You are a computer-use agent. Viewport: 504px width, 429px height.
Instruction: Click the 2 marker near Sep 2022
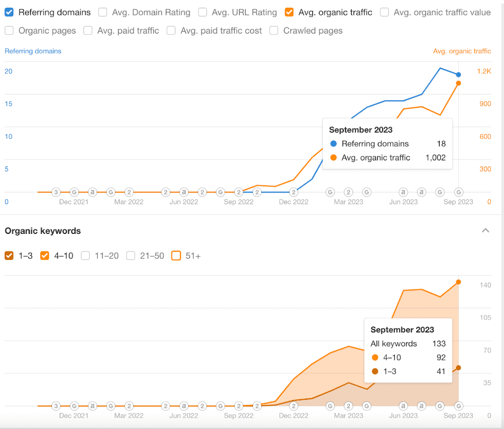click(x=238, y=192)
